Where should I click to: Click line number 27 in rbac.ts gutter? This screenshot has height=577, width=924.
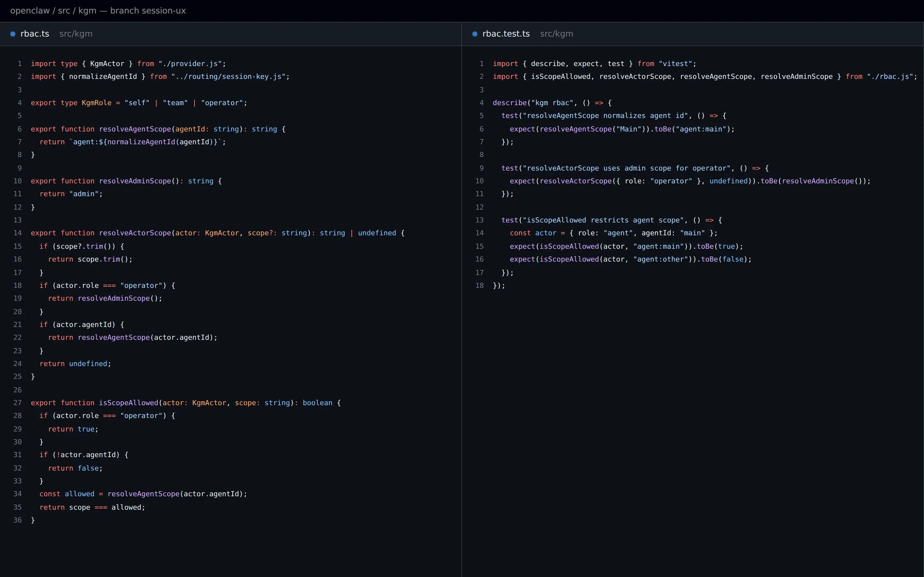[18, 403]
